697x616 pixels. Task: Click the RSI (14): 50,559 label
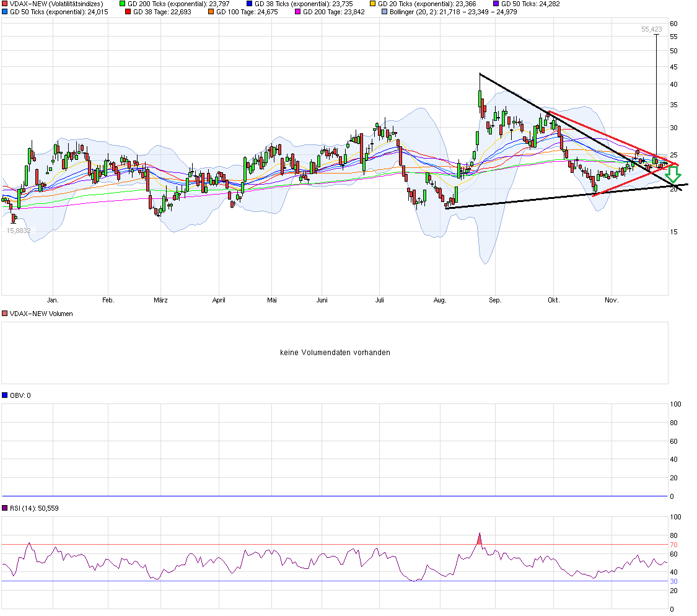pyautogui.click(x=34, y=508)
